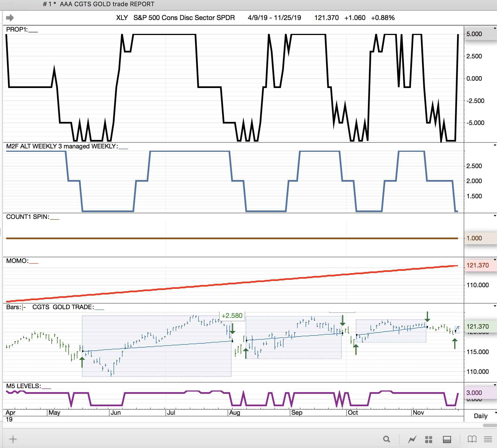The height and width of the screenshot is (448, 497).
Task: Click the green up arrow signal in late November
Action: click(x=455, y=344)
